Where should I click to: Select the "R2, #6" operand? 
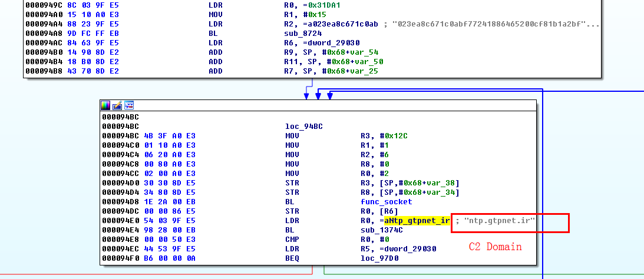375,155
